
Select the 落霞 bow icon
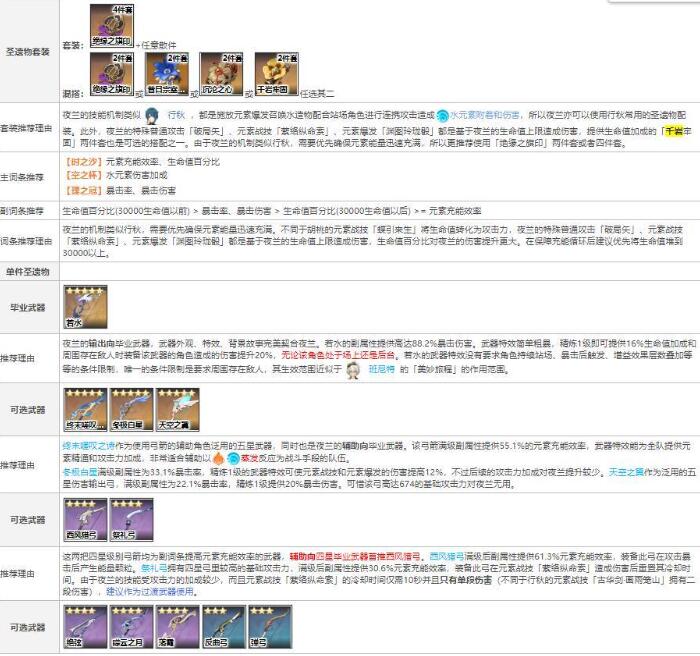(x=170, y=627)
